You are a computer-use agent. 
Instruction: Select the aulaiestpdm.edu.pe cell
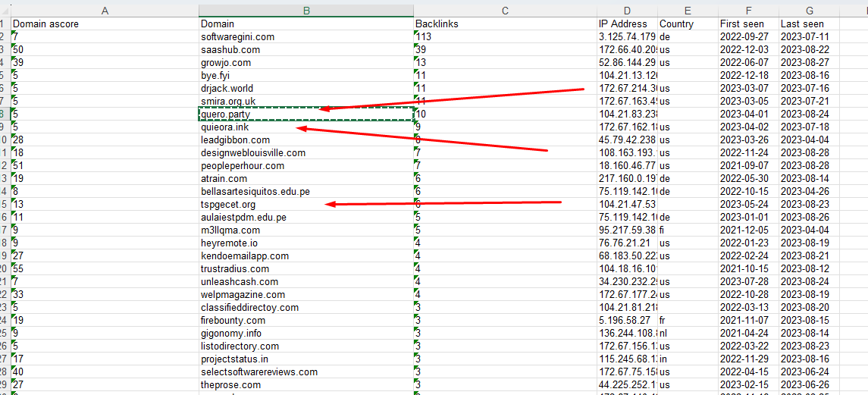tap(306, 217)
